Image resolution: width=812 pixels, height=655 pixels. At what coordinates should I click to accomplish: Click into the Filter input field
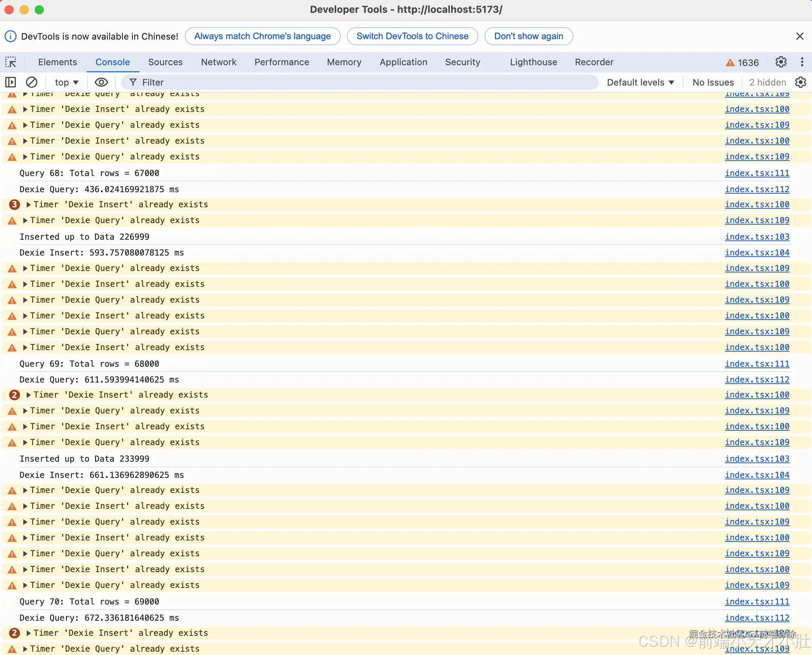360,82
